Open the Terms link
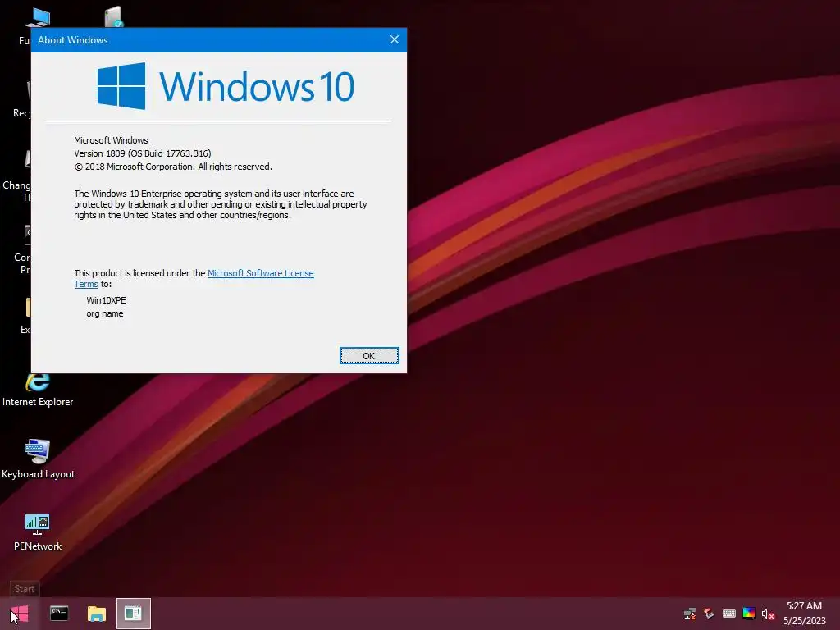This screenshot has width=840, height=630. (85, 285)
